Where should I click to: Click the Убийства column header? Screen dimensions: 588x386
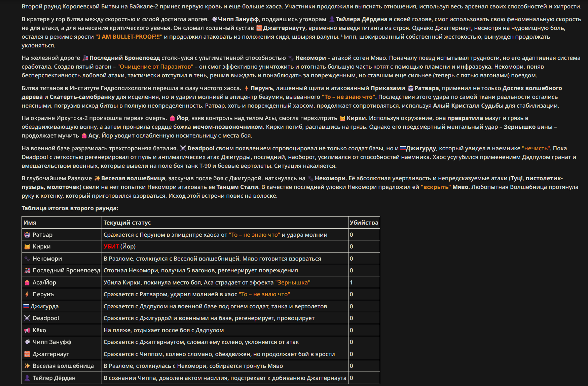click(x=364, y=223)
